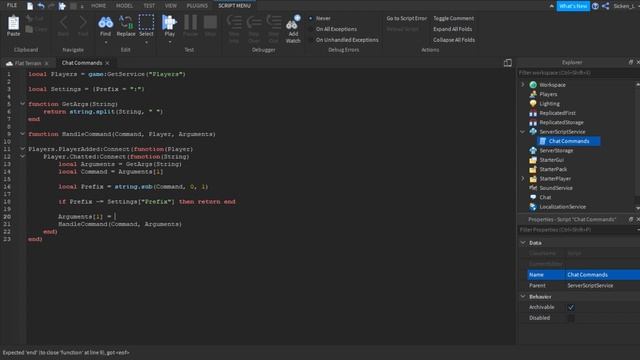This screenshot has height=360, width=640.
Task: Click the Play icon in quick access bar
Action: (x=62, y=6)
